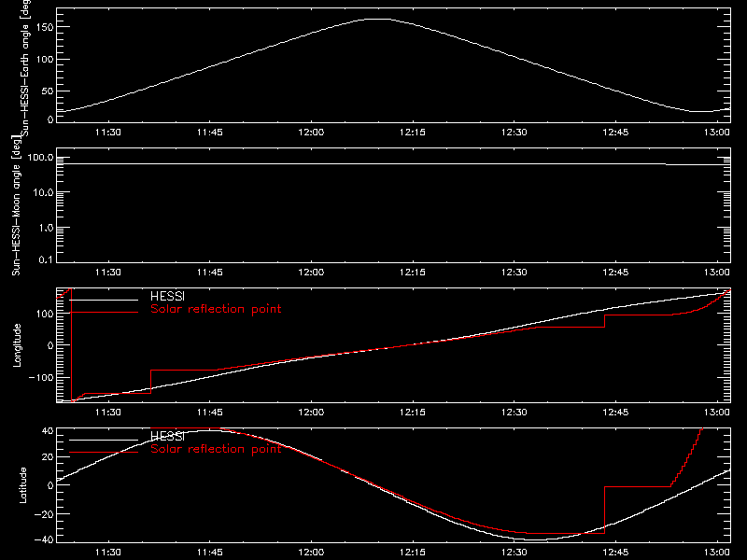Click the 100 tick on Longitude axis
Screen dimensions: 747x560
coord(45,314)
